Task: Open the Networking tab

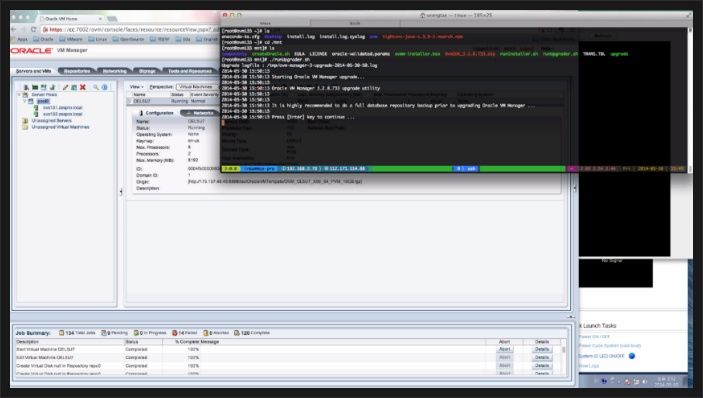Action: click(114, 71)
